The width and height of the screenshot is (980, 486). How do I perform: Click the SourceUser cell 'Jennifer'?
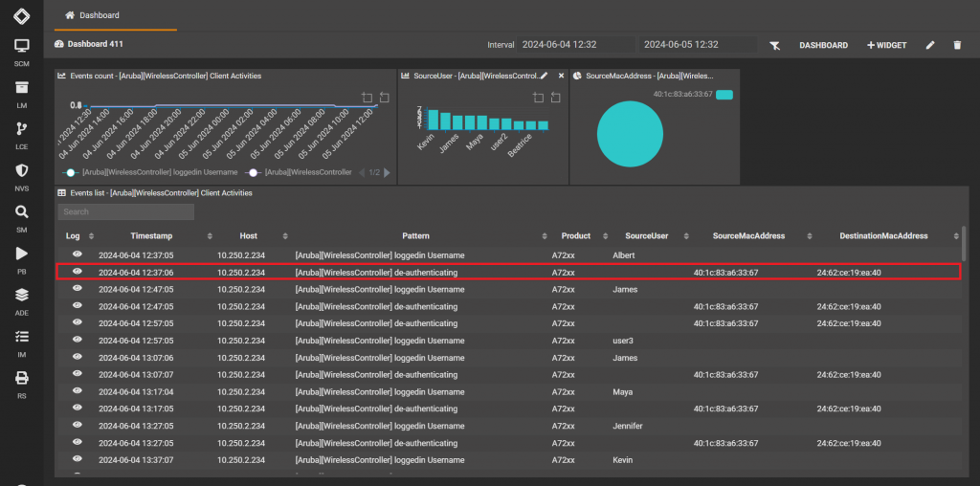(x=628, y=426)
